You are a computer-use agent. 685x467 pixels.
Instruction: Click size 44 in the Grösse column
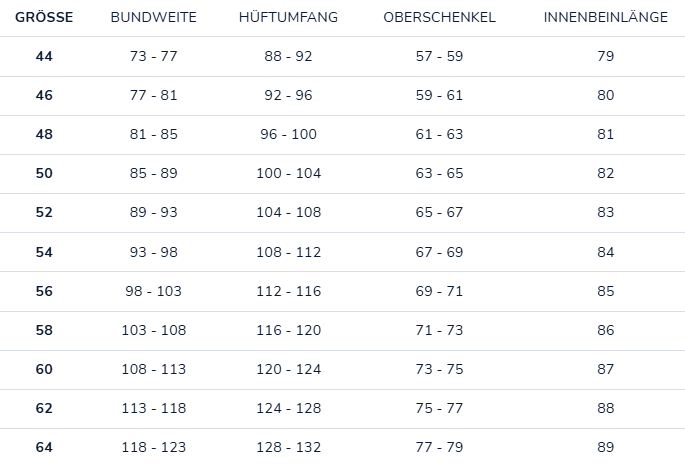tap(44, 56)
